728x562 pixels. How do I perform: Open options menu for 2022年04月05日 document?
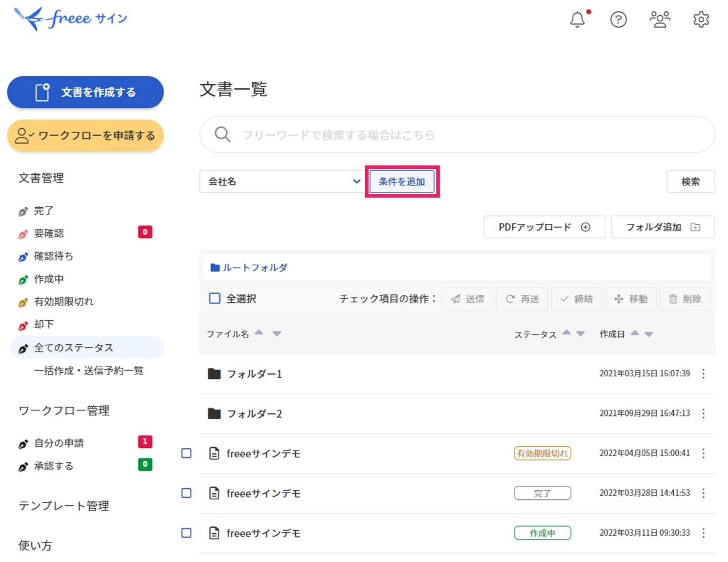(703, 453)
